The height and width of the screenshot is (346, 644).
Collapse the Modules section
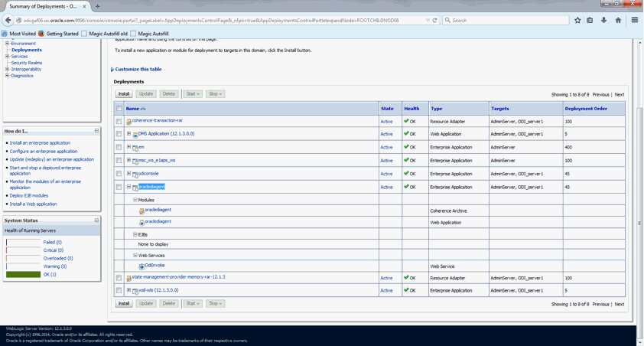coord(135,200)
